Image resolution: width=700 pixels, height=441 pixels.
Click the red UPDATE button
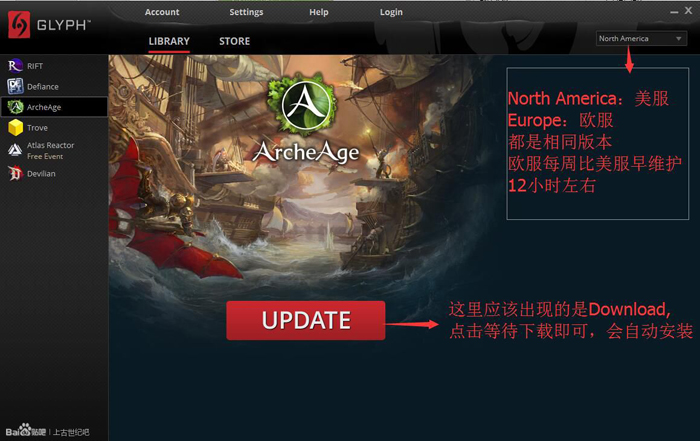click(x=306, y=320)
